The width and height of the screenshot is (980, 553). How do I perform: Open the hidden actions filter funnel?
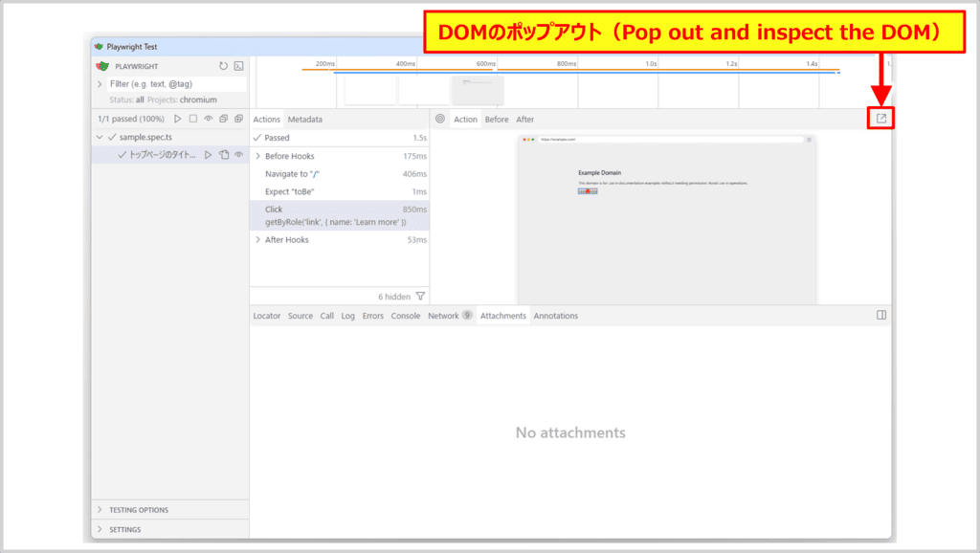click(420, 297)
